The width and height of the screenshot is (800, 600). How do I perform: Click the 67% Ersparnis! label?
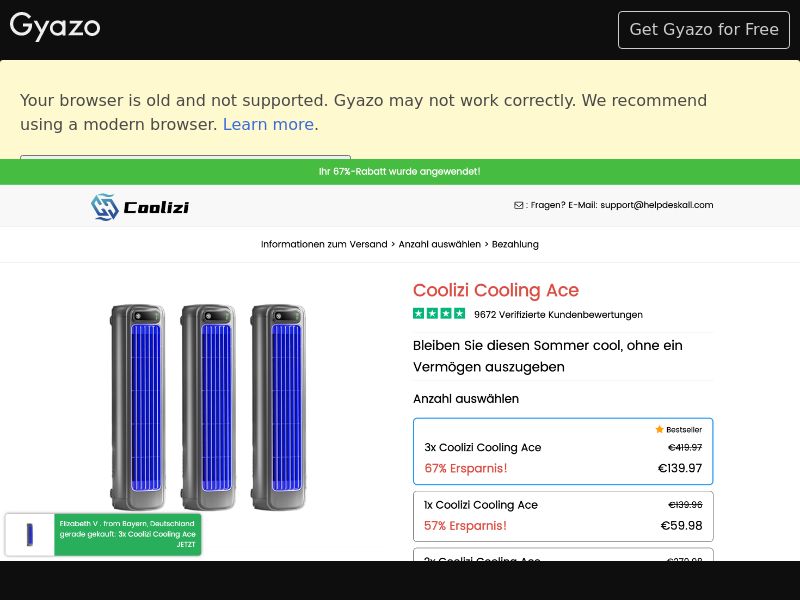tap(466, 468)
